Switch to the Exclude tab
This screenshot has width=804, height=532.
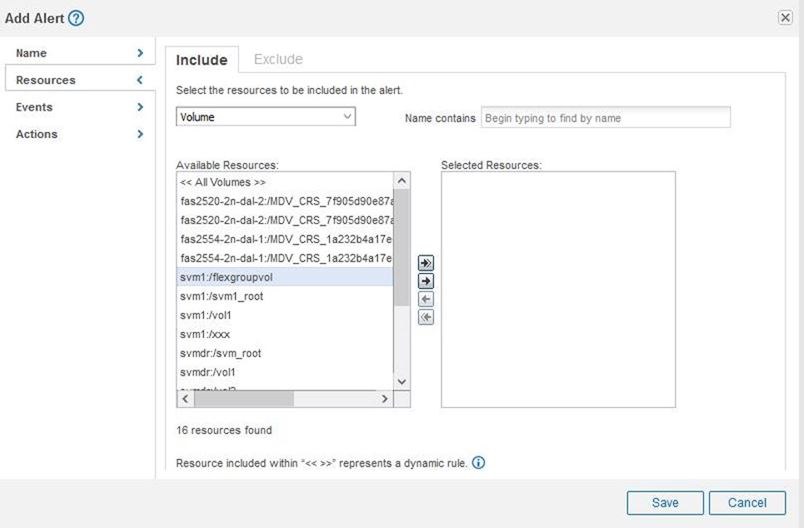point(278,59)
